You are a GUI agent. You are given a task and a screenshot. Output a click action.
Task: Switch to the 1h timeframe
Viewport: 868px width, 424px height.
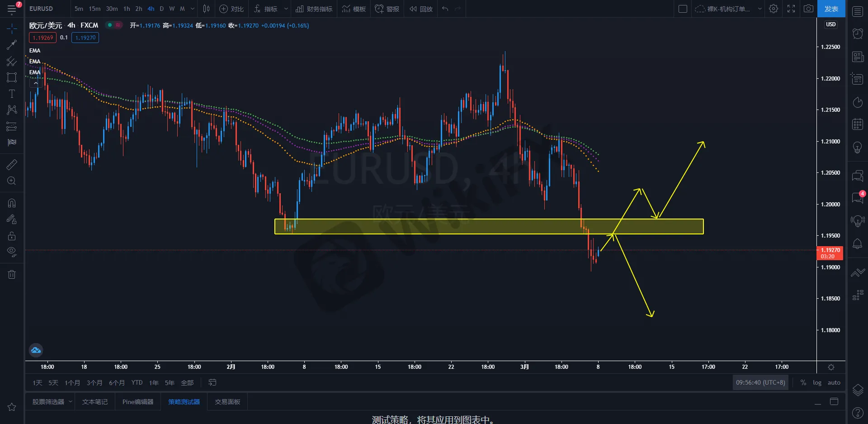(x=127, y=9)
